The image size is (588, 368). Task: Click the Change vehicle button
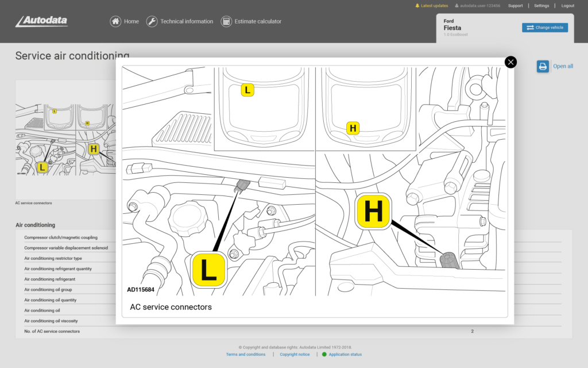pos(544,27)
